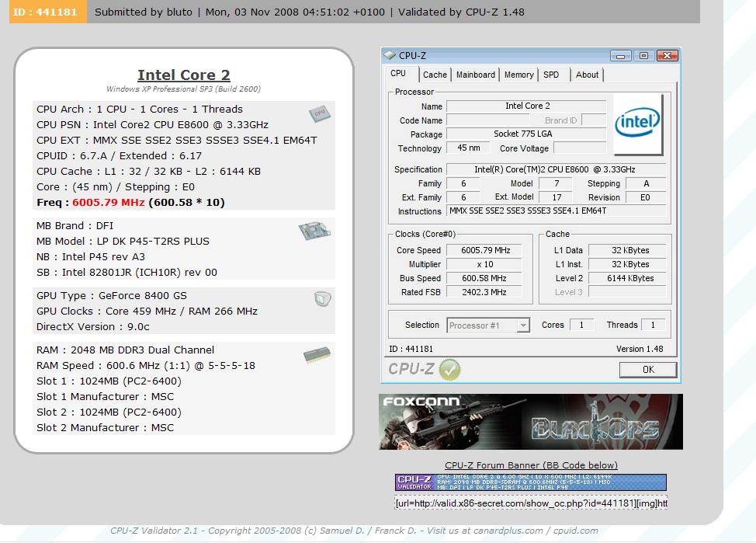756x543 pixels.
Task: Click the Foxconn BlackOps banner
Action: tap(531, 423)
